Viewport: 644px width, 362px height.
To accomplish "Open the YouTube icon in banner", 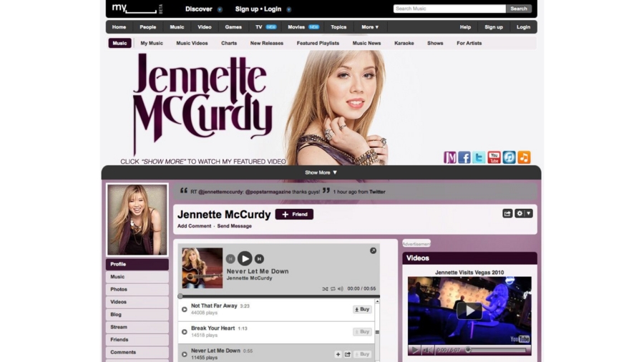I will [x=494, y=157].
